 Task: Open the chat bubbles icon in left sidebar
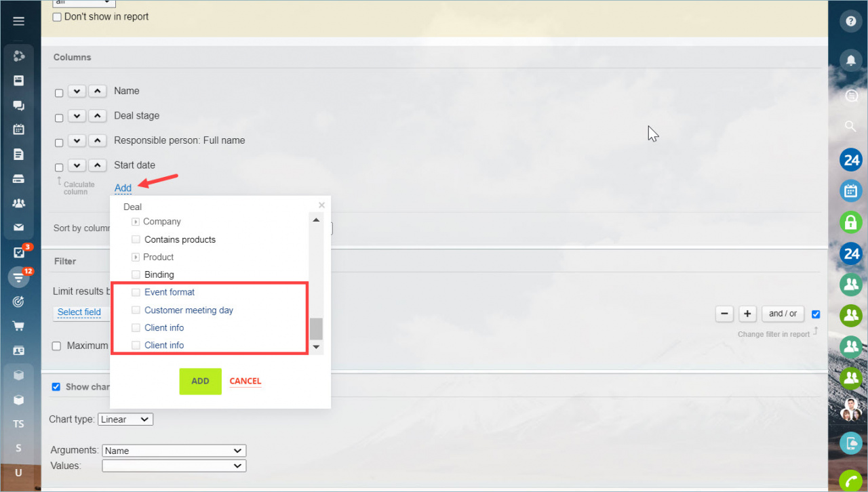18,105
